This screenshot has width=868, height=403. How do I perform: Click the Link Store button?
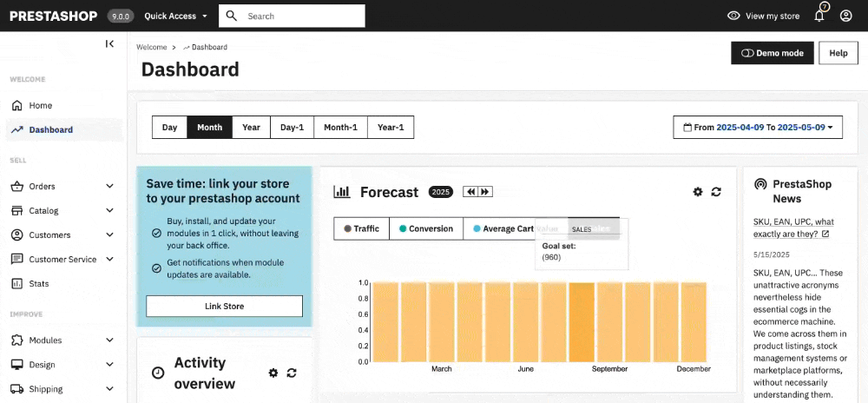click(x=224, y=307)
